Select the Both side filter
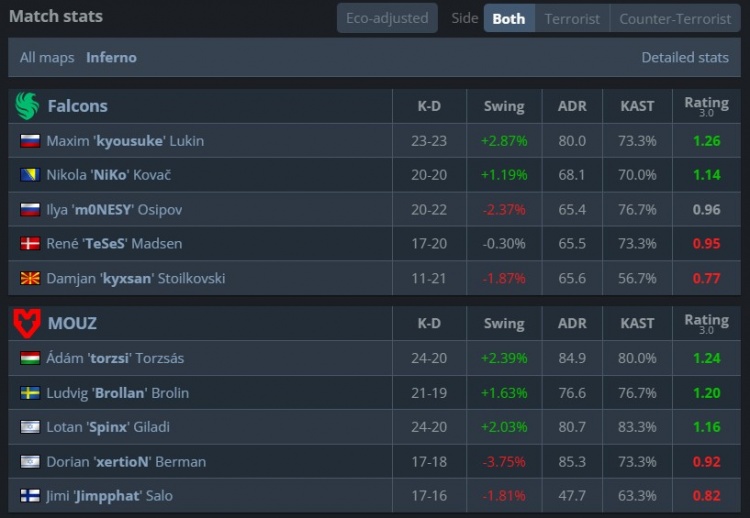 tap(509, 18)
